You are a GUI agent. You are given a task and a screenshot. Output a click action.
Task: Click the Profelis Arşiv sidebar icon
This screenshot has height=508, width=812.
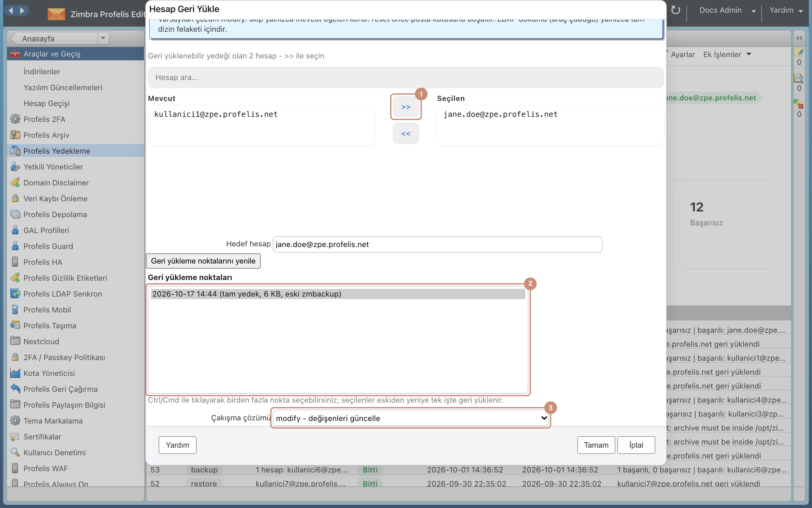15,135
